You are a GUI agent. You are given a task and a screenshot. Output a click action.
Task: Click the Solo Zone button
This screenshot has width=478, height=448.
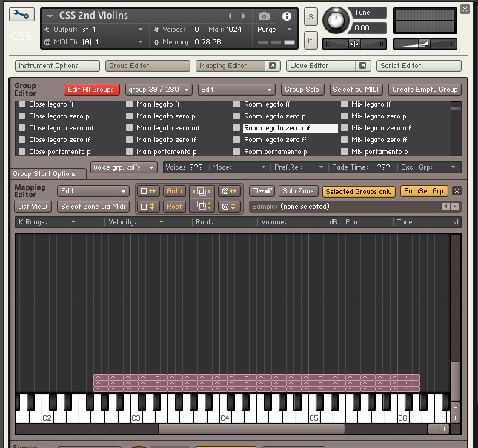(298, 191)
